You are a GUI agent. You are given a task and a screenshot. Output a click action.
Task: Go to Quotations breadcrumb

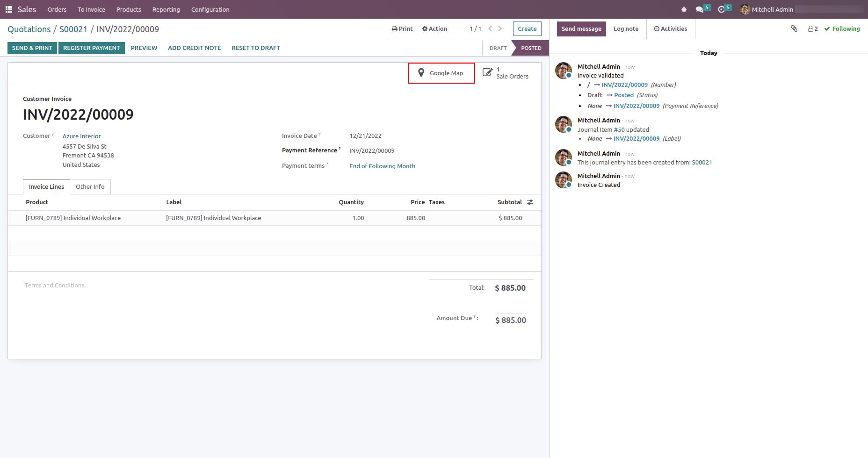[29, 29]
